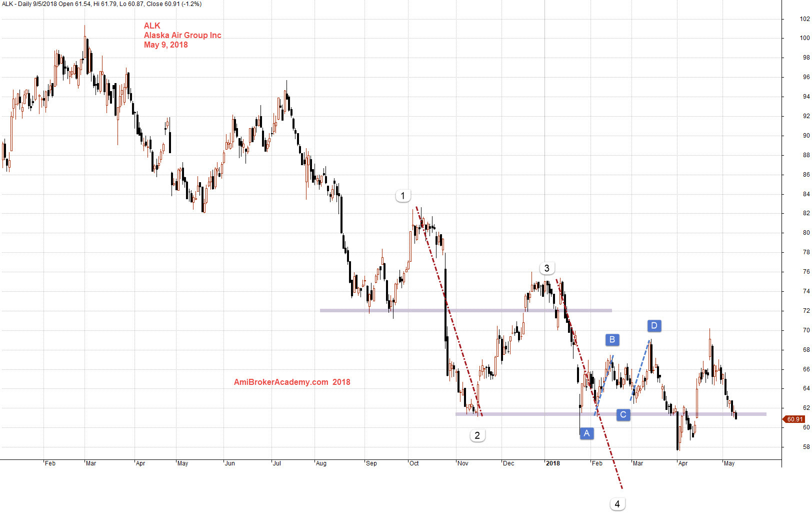
Task: Click the 70 price axis label
Action: [806, 330]
